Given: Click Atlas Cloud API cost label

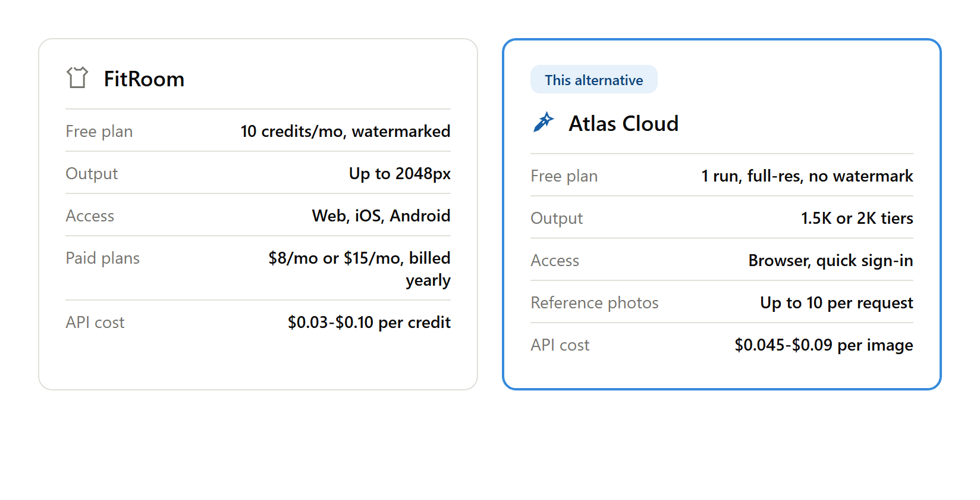Looking at the screenshot, I should pyautogui.click(x=560, y=345).
